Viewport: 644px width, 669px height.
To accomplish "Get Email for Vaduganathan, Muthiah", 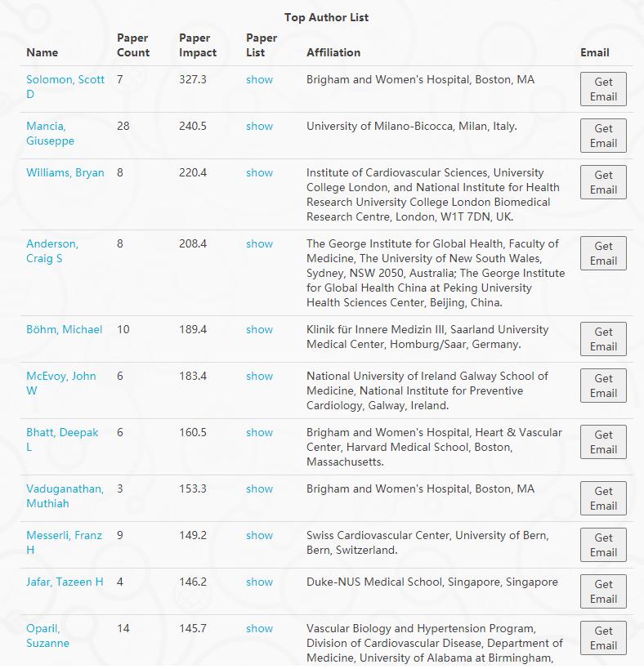I will pyautogui.click(x=603, y=498).
